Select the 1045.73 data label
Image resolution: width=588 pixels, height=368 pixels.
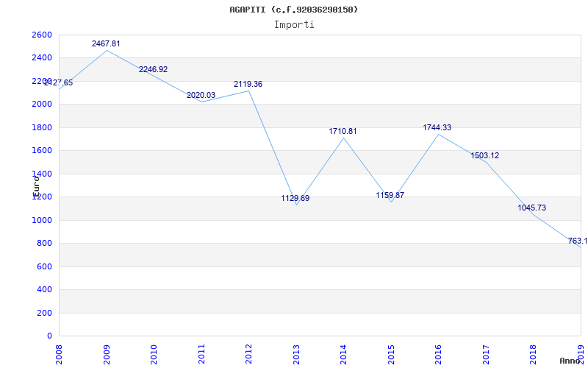pos(532,208)
